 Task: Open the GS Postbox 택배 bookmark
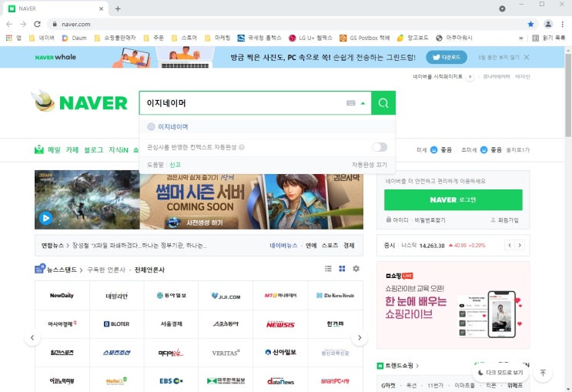(x=365, y=38)
